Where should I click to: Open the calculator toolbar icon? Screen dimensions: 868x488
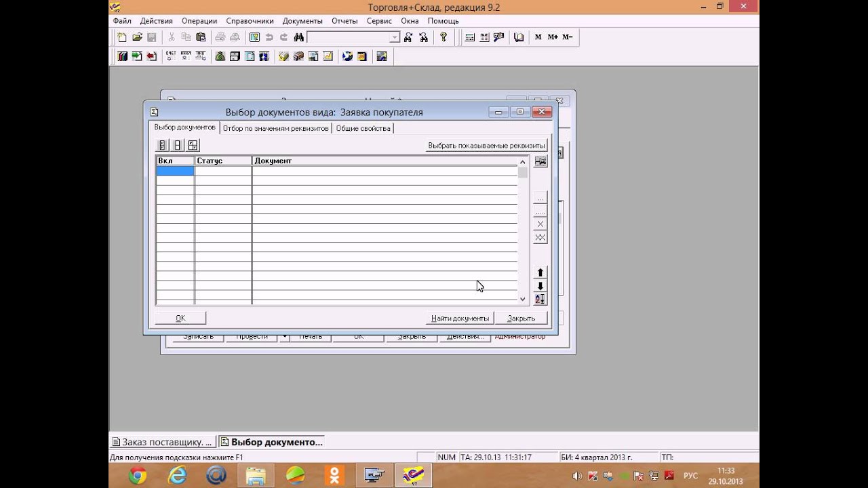(469, 37)
